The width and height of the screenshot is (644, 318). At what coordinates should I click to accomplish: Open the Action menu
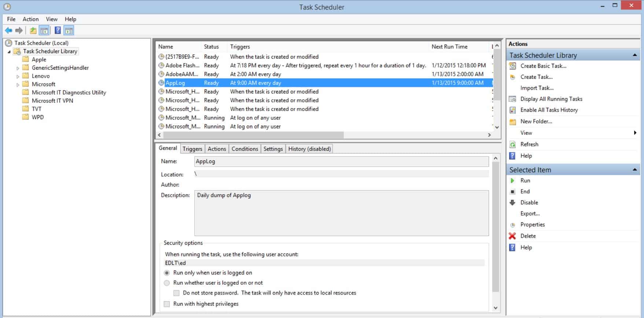(x=30, y=19)
